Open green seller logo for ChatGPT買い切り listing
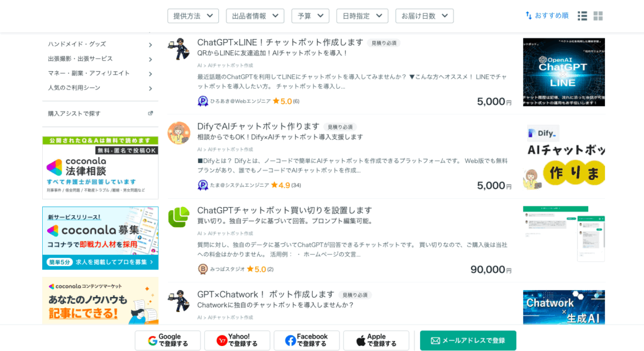Image resolution: width=644 pixels, height=351 pixels. 179,216
